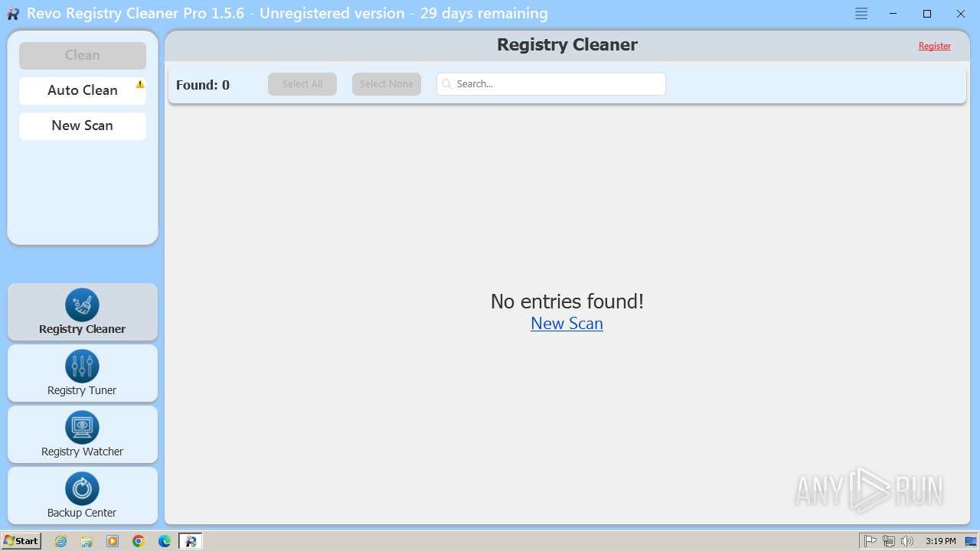Close the Revo Registry Cleaner window

(961, 14)
